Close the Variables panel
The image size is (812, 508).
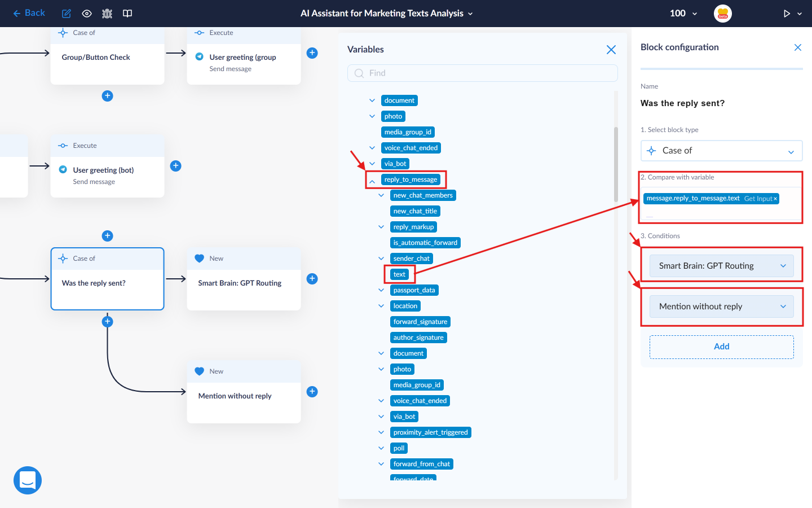point(611,50)
